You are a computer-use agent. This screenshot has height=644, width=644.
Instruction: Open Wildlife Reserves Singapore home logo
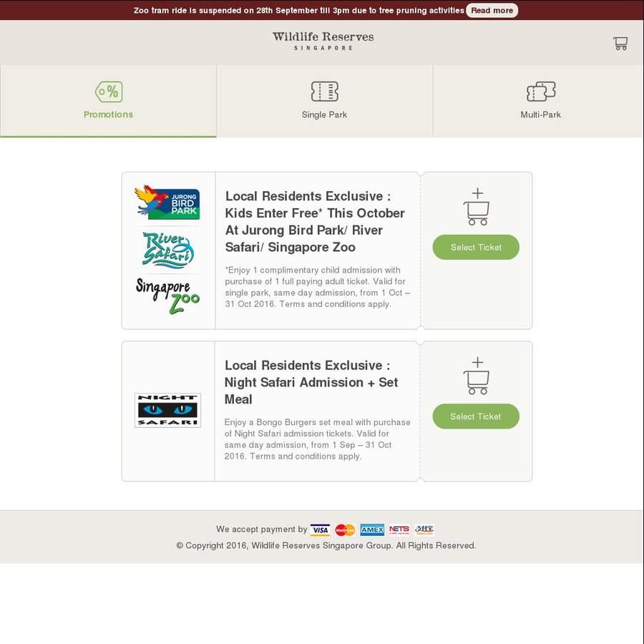[x=323, y=41]
